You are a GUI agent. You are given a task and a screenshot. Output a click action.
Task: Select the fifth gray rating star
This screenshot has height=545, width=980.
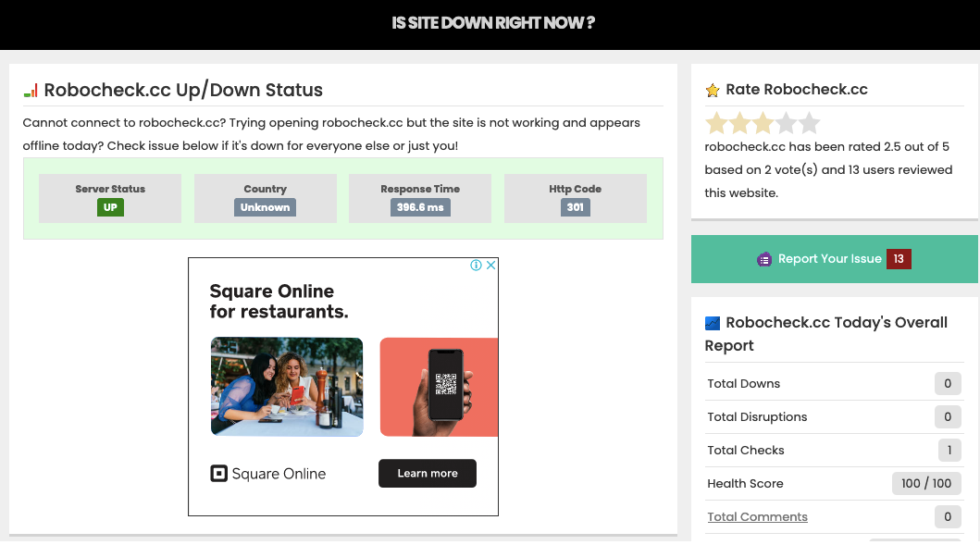pos(810,122)
